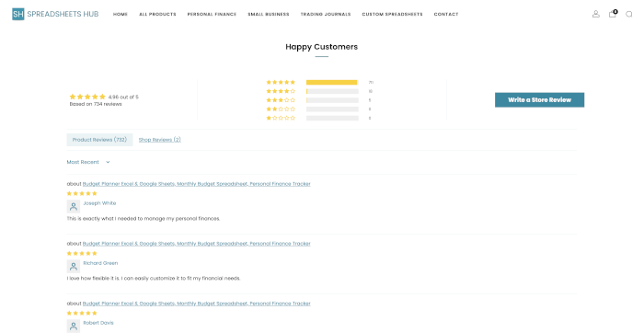644x333 pixels.
Task: Filter by the 3-star rating row
Action: pyautogui.click(x=320, y=100)
